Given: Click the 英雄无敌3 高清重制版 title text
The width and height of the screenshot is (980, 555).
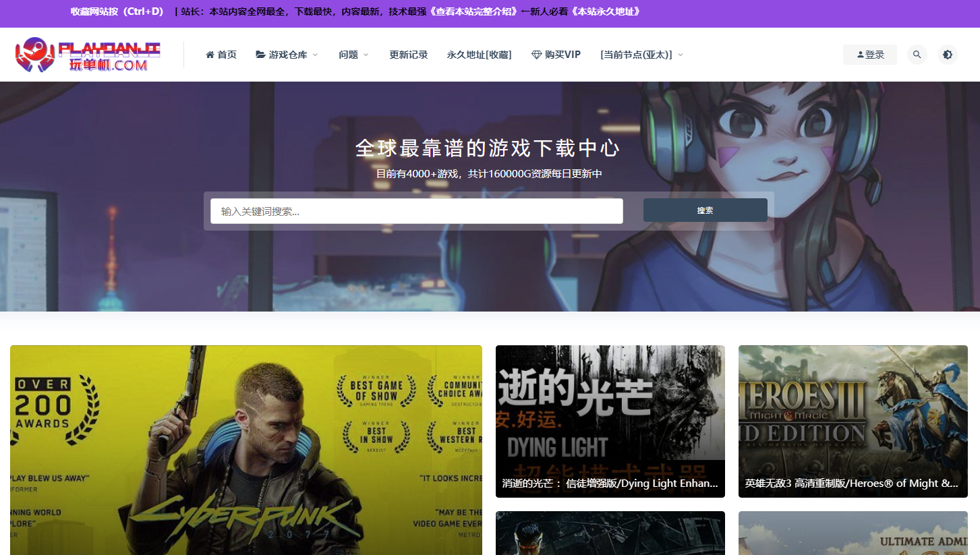Looking at the screenshot, I should pos(852,484).
